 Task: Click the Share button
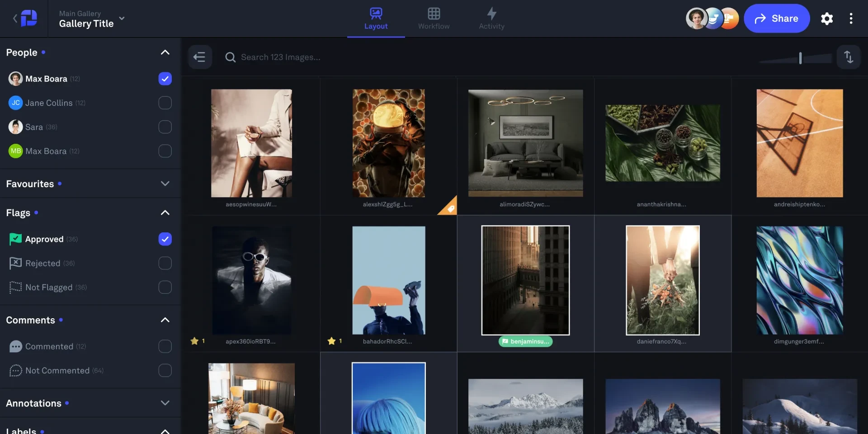(777, 19)
